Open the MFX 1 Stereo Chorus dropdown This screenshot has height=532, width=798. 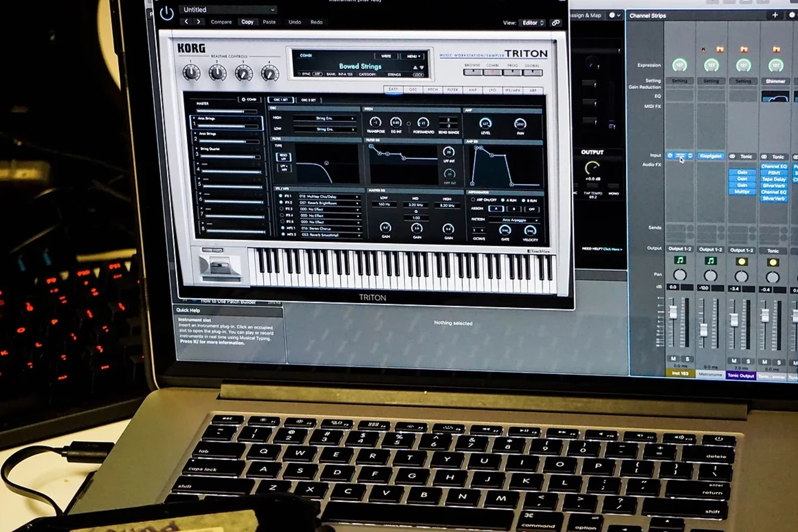[x=331, y=228]
